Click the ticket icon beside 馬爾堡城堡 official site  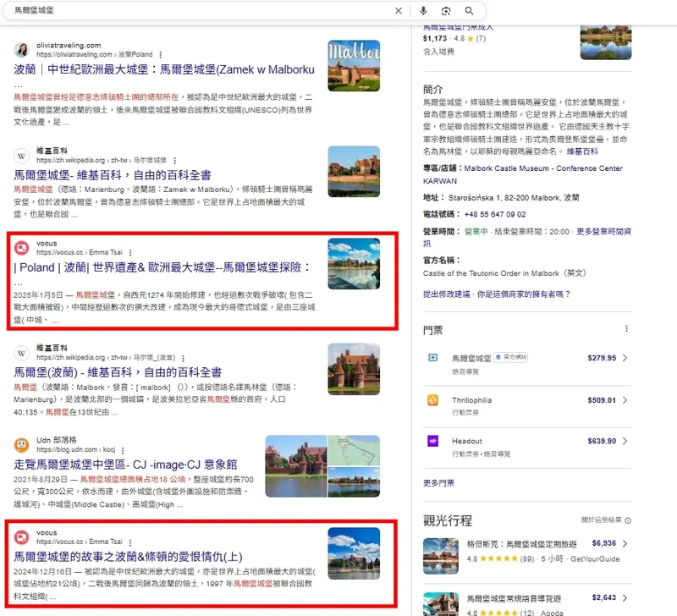point(432,358)
